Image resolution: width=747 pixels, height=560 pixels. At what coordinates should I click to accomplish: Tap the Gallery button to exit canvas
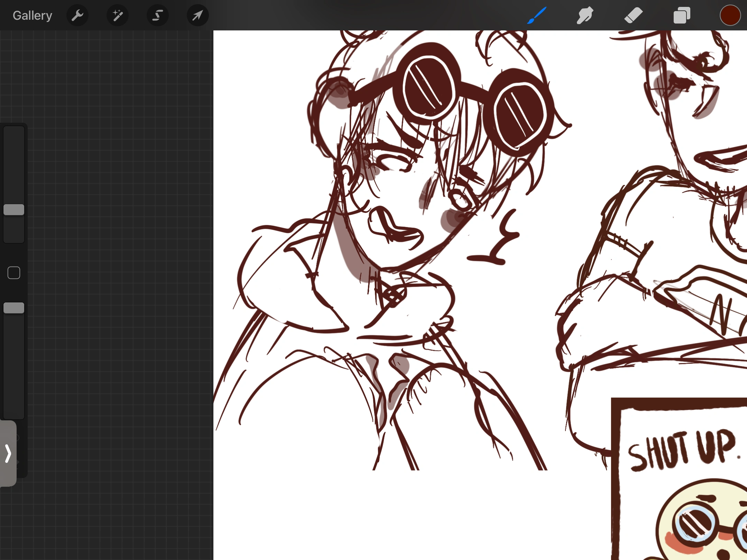[x=32, y=15]
